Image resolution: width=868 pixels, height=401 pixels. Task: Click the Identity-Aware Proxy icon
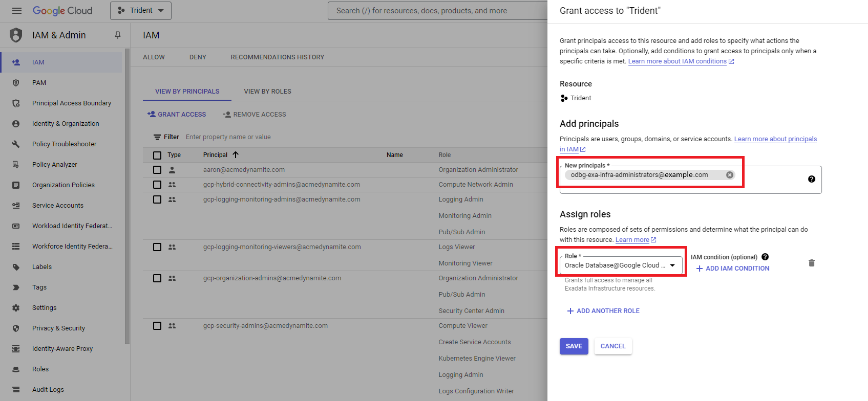pyautogui.click(x=16, y=349)
